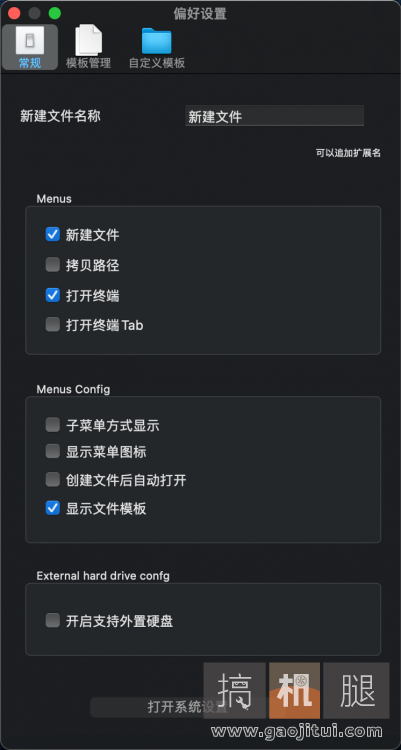
Task: Uncheck the 新建文件 menu checkbox
Action: (53, 234)
